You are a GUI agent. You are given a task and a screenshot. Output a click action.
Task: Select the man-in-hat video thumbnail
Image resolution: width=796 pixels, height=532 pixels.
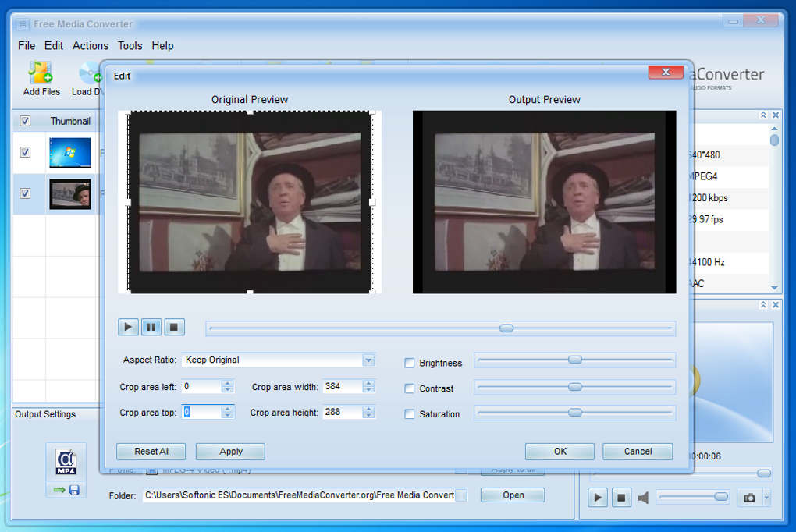(x=70, y=194)
